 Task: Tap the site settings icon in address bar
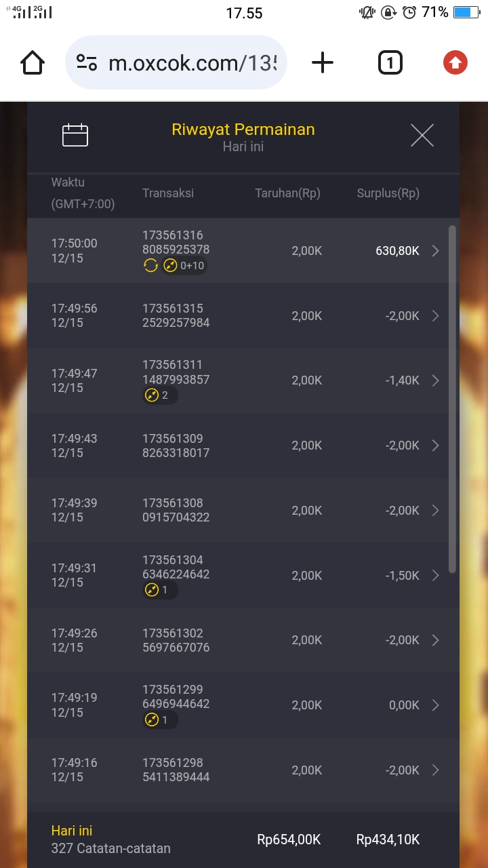pyautogui.click(x=87, y=64)
